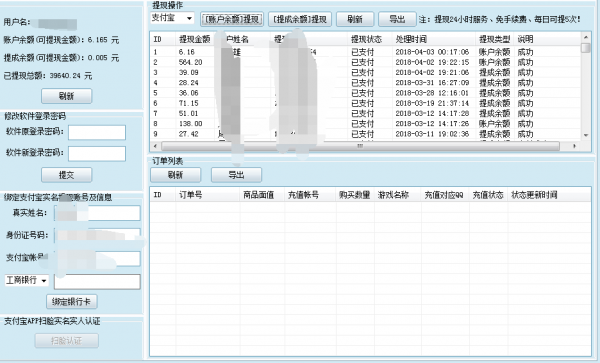The image size is (600, 363).
Task: Click 刷新 in the 订单列表 panel
Action: point(175,175)
